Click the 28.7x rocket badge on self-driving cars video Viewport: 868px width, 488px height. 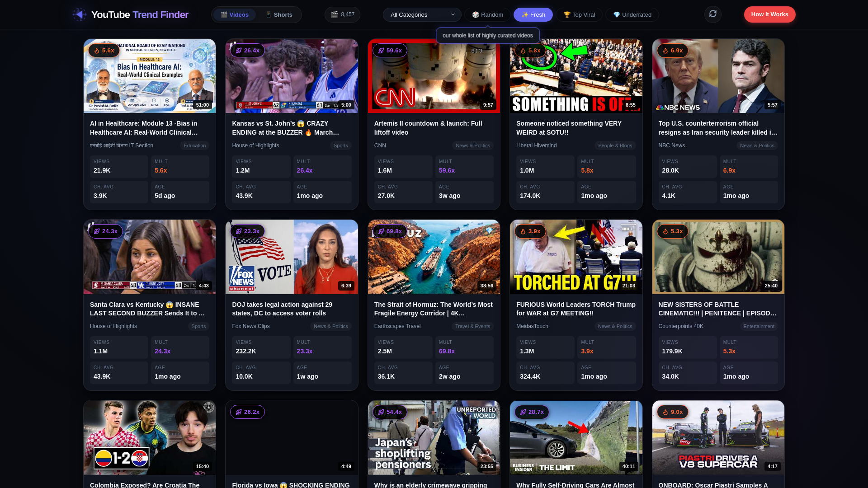(532, 412)
